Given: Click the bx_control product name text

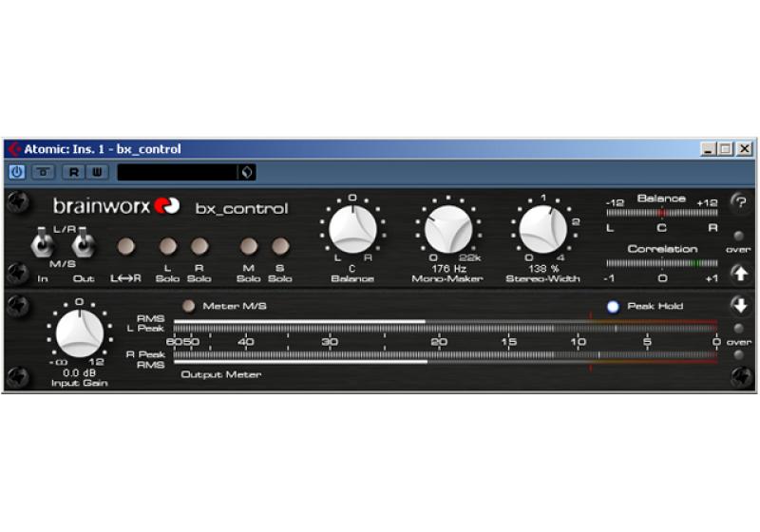Looking at the screenshot, I should point(241,209).
